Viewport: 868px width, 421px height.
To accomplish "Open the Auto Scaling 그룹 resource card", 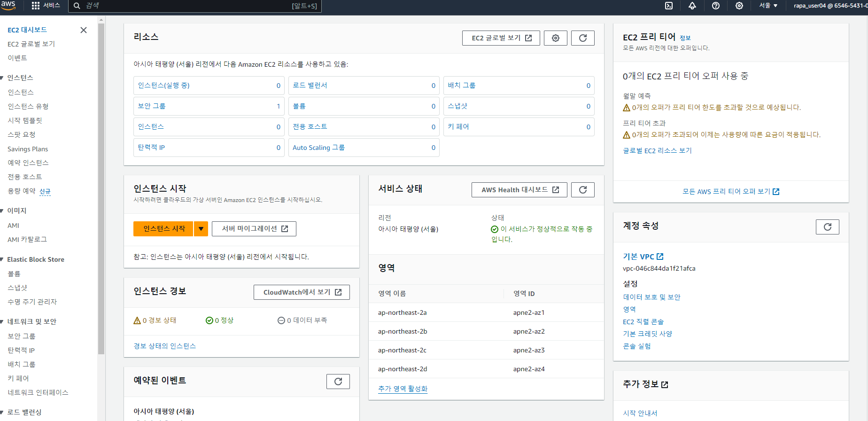I will [x=364, y=148].
